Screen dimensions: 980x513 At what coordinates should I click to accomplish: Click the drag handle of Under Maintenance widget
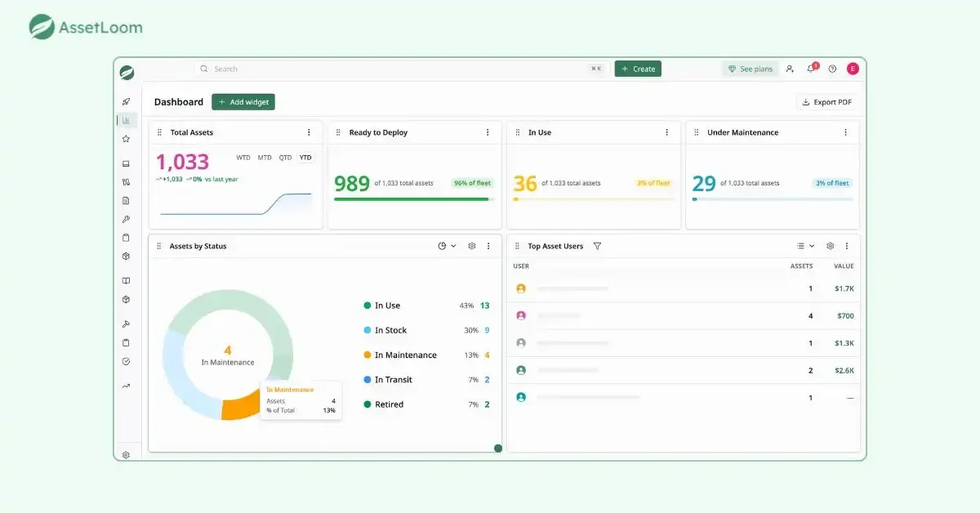[x=696, y=132]
